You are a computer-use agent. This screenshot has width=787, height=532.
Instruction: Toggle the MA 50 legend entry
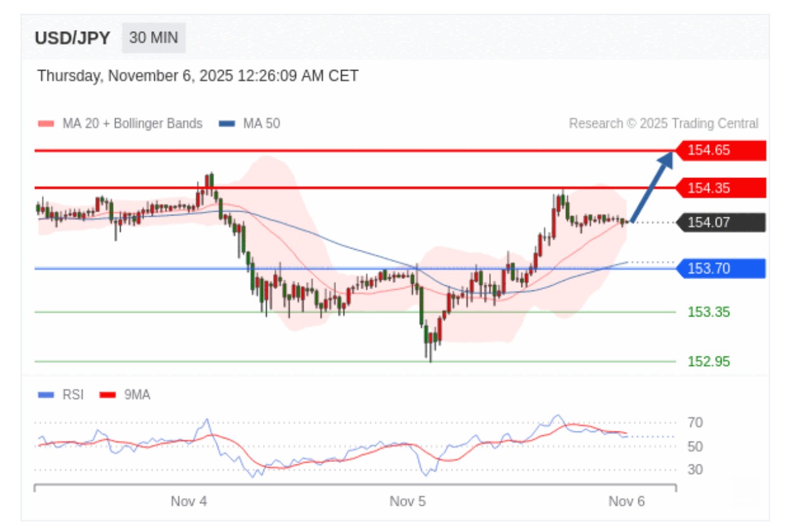(x=261, y=124)
